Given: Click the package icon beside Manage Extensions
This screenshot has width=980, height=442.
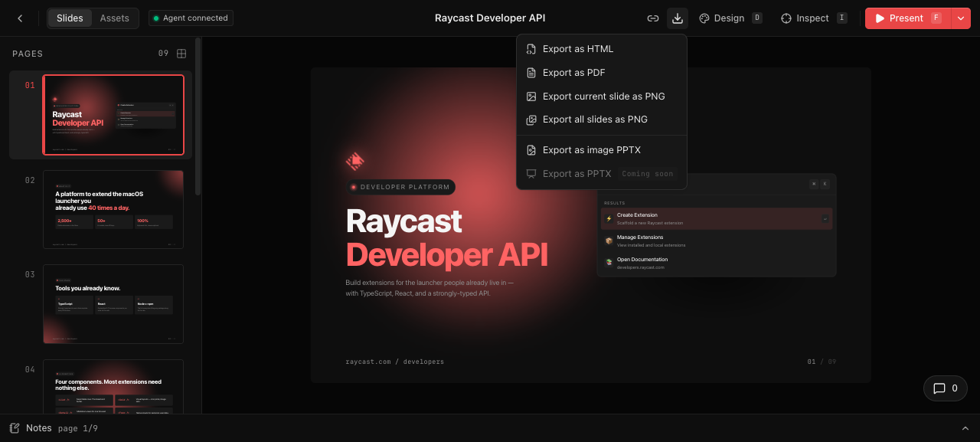Looking at the screenshot, I should pos(609,241).
